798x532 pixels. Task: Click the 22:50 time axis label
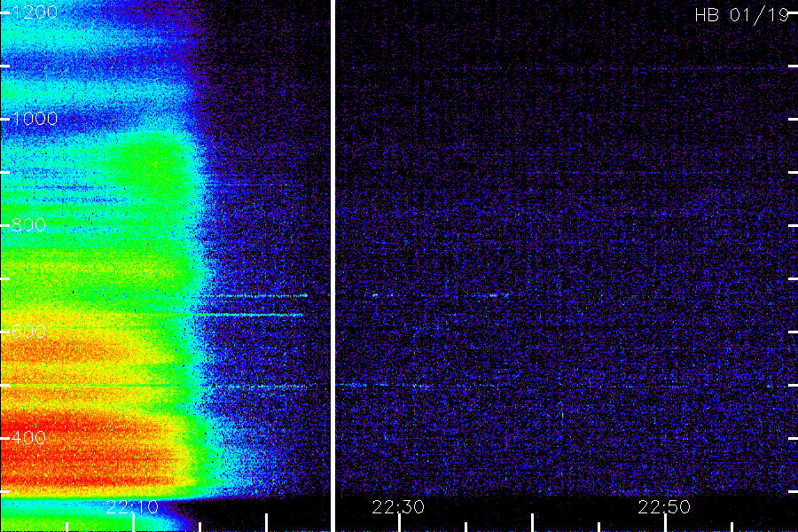point(664,507)
